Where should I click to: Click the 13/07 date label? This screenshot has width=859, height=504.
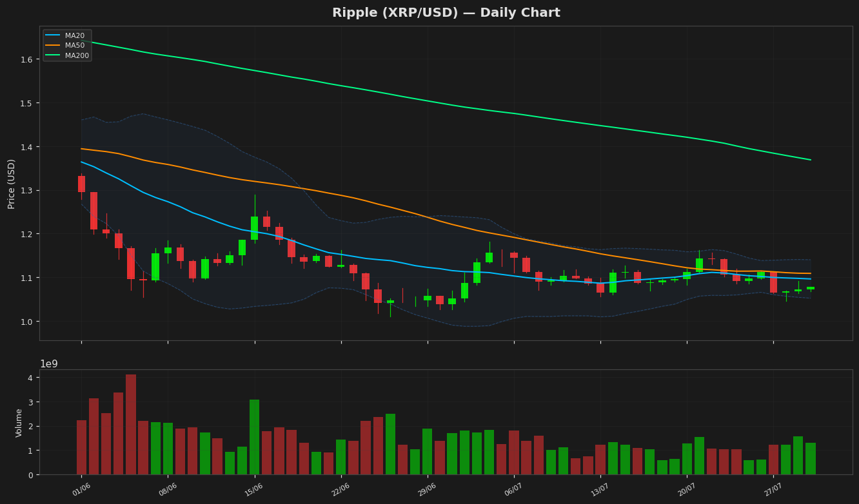coord(600,490)
